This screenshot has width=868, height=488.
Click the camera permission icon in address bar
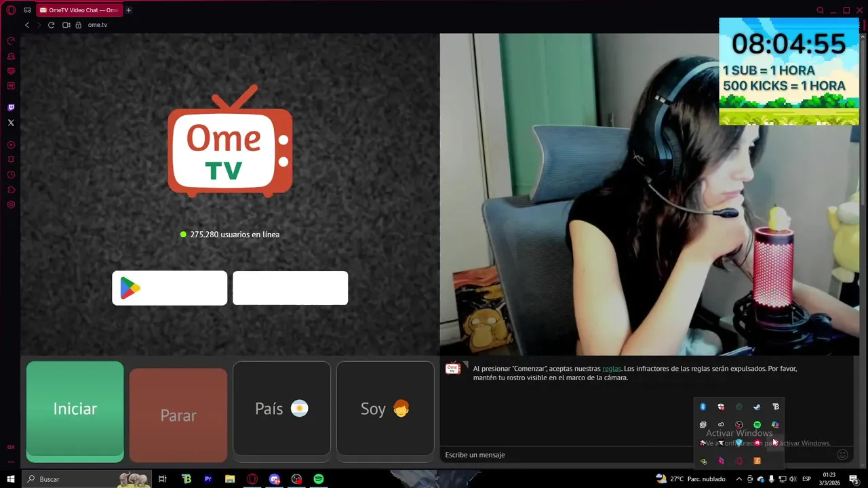click(x=66, y=25)
